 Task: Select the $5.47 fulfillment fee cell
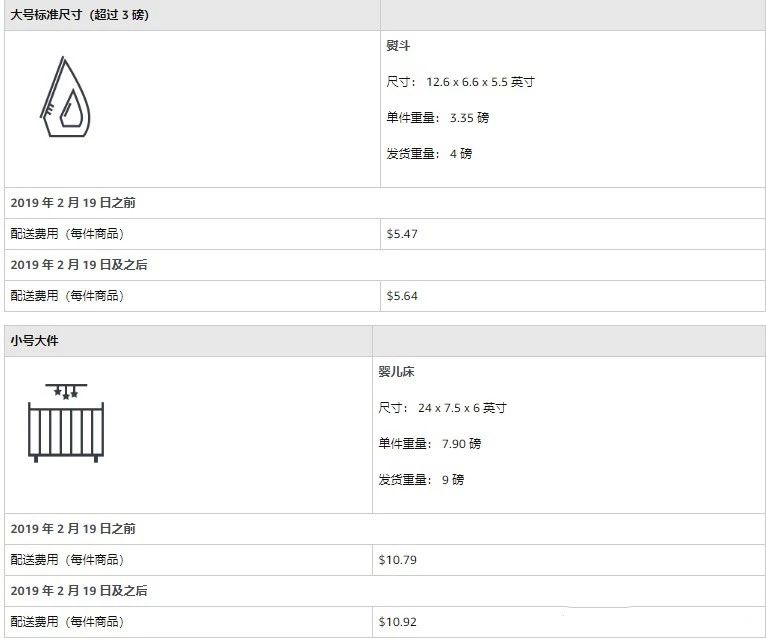click(402, 234)
